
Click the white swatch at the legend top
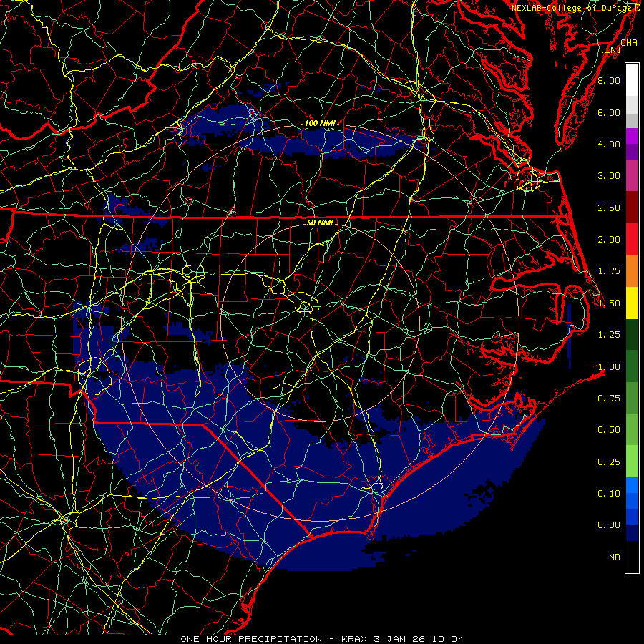tap(632, 80)
